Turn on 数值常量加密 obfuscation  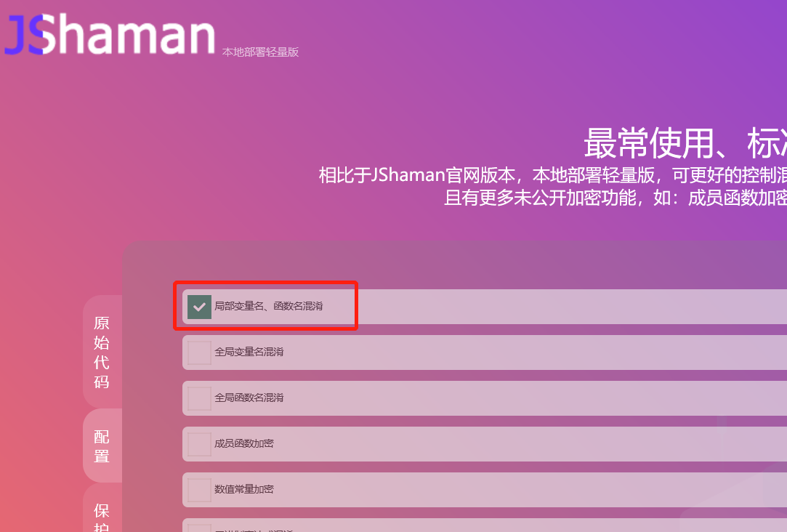[198, 489]
